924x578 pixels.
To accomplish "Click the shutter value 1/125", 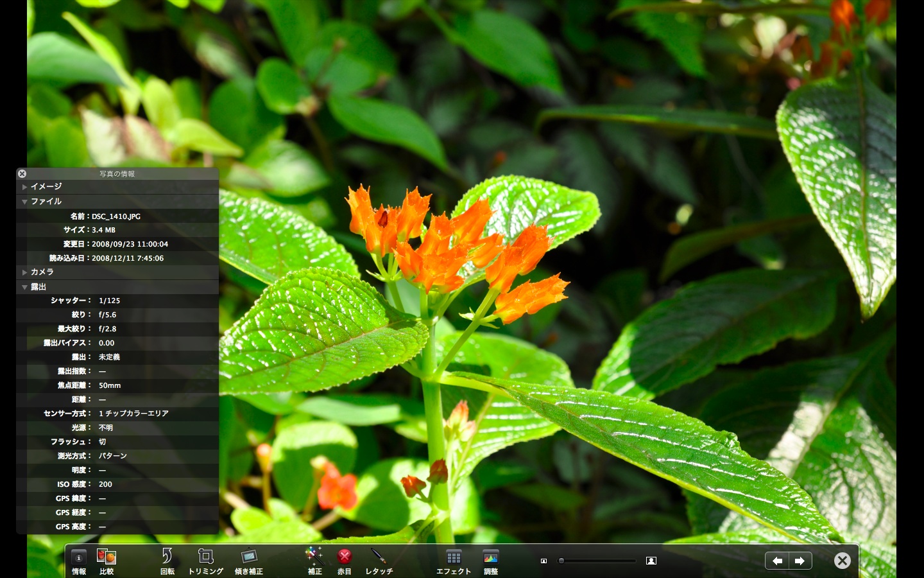I will 110,301.
